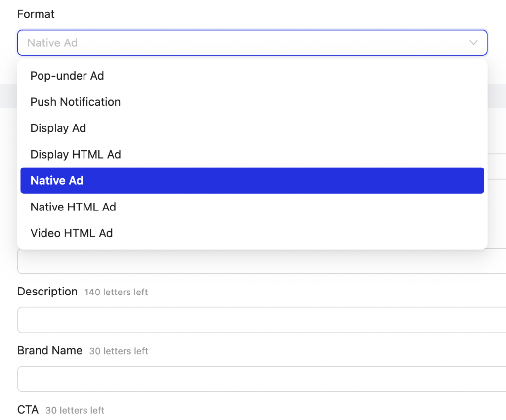506x420 pixels.
Task: Click the Brand Name 30 letters left counter
Action: click(x=119, y=351)
